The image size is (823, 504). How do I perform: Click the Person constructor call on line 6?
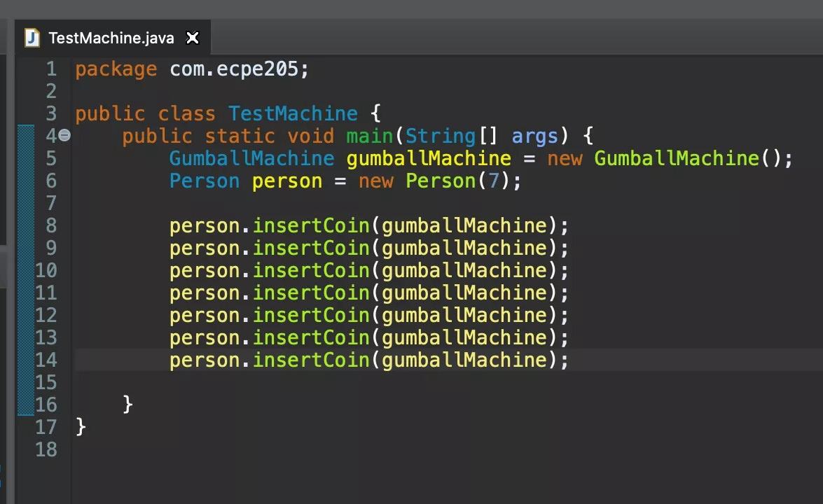pos(440,181)
